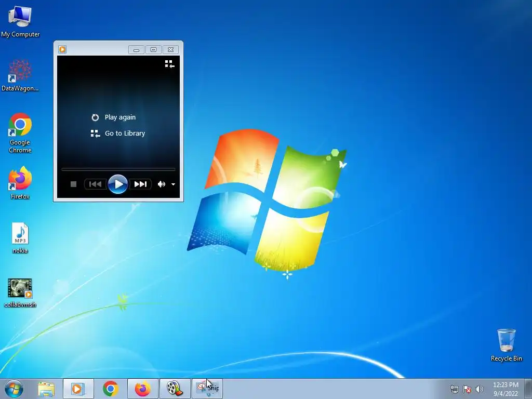Select Go to Library
Screen dimensions: 532x399
pyautogui.click(x=118, y=134)
